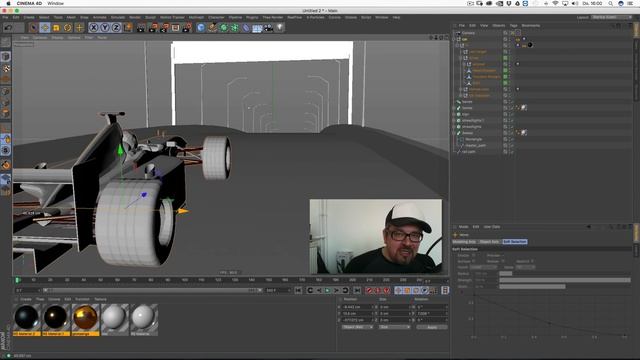Select the Rotate tool
Screen dimensions: 640x360
click(x=68, y=27)
